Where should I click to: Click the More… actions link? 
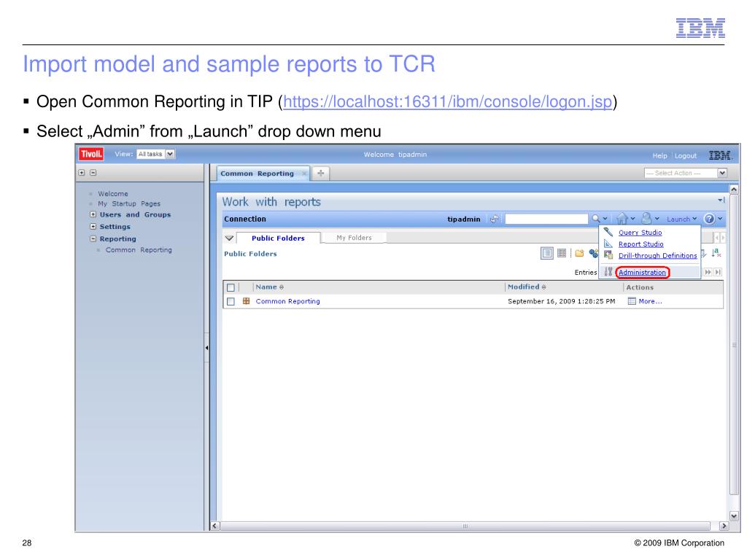[x=650, y=301]
